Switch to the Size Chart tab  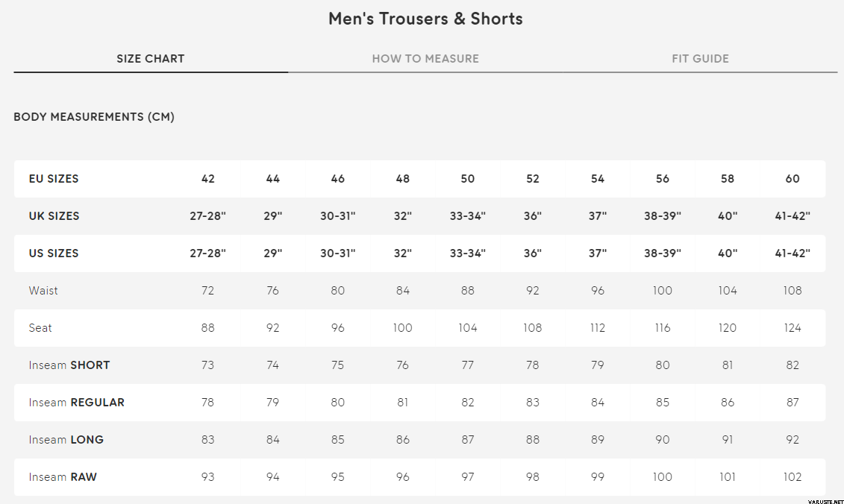[150, 59]
